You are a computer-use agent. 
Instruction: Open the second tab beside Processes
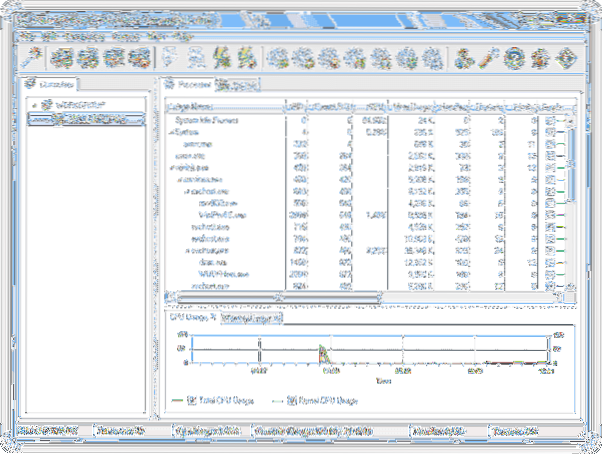(238, 86)
